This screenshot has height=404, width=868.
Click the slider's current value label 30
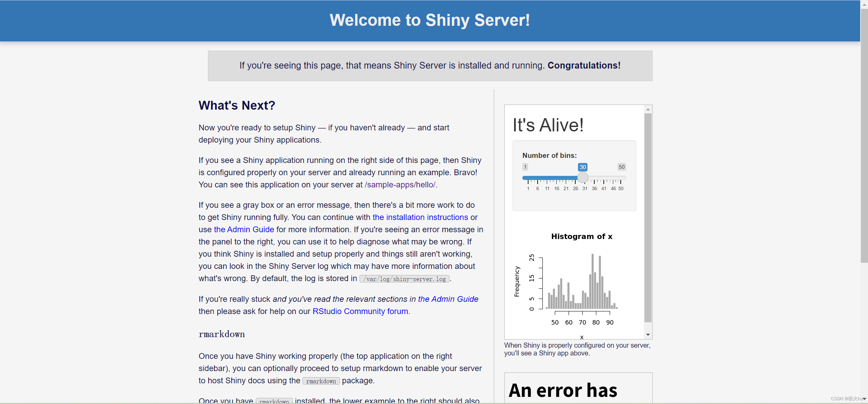tap(583, 167)
